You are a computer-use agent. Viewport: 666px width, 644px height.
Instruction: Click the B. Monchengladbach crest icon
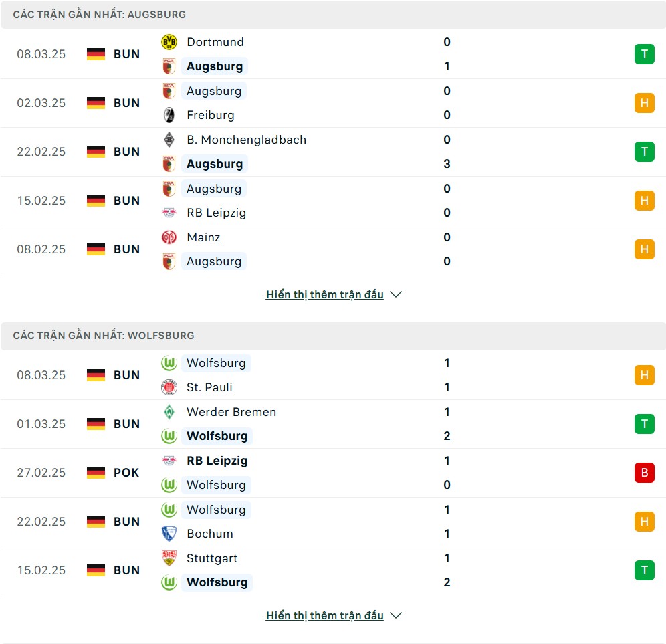(x=169, y=140)
